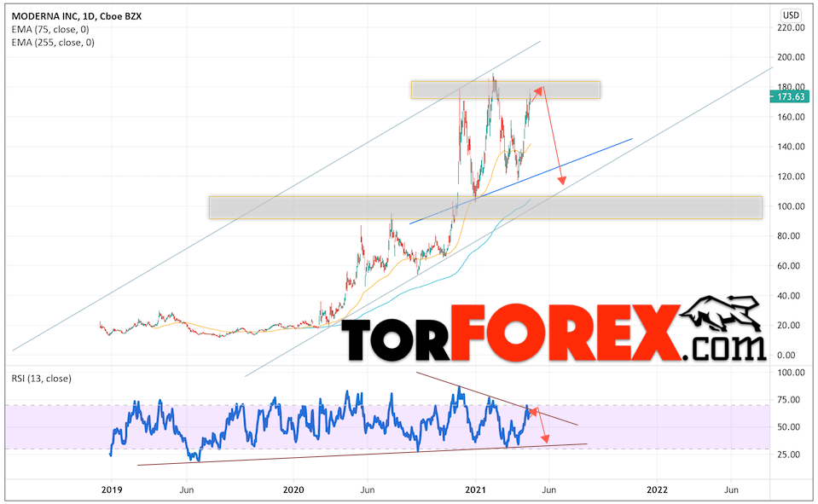Click the 200.00 price axis label
The image size is (818, 504).
(791, 57)
